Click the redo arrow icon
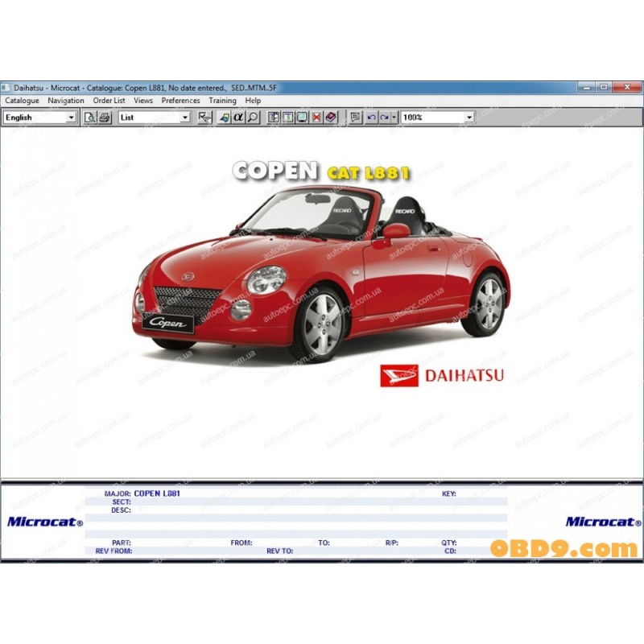The image size is (644, 644). [385, 118]
